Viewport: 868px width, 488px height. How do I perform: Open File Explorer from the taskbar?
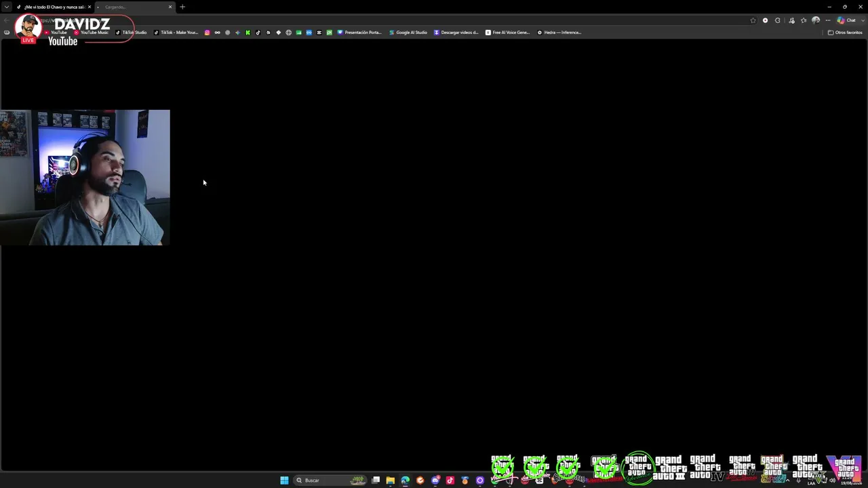coord(391,481)
